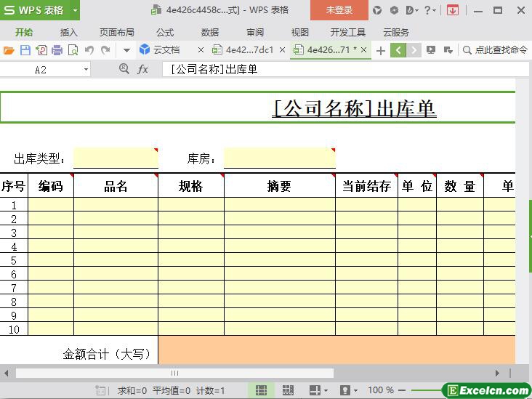Click the Save icon in quick toolbar
Screen dimensions: 532x399
pyautogui.click(x=25, y=50)
